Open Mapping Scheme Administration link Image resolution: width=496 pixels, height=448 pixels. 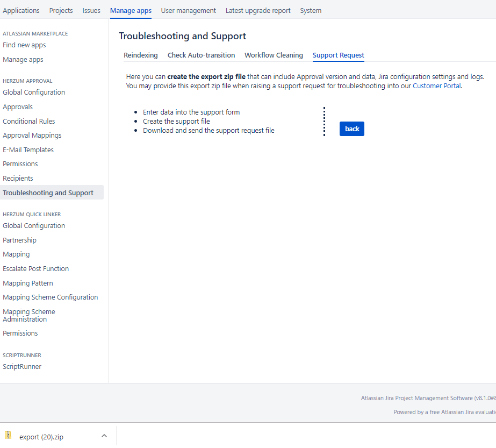click(28, 315)
